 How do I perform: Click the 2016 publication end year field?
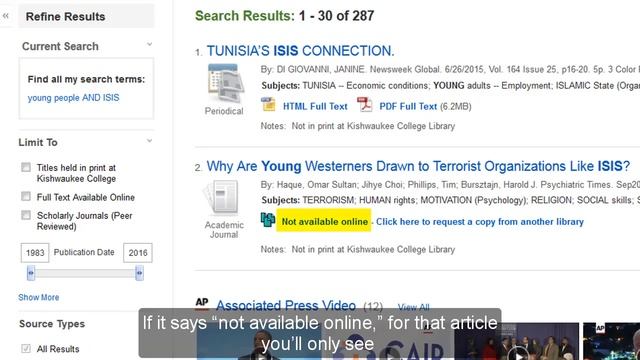click(138, 253)
